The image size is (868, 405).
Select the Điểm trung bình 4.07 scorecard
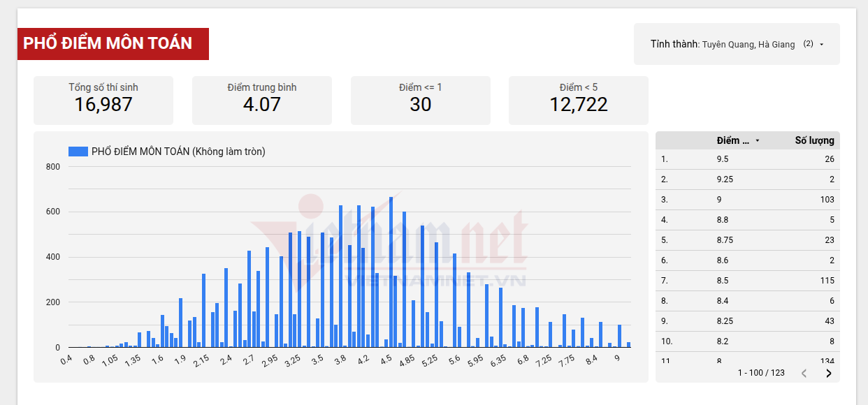262,101
